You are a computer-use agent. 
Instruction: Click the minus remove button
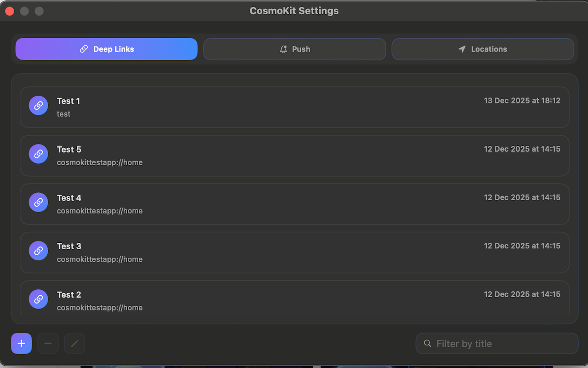(x=48, y=344)
